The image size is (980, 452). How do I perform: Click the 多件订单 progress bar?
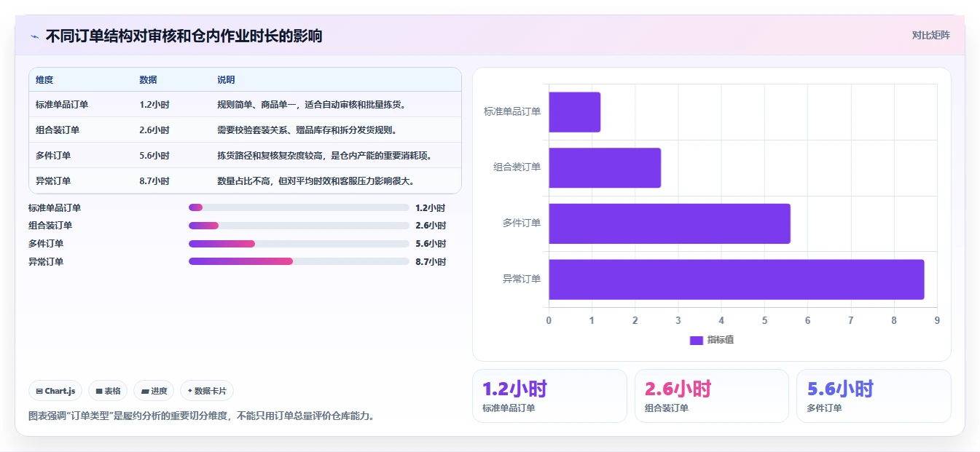coord(299,244)
